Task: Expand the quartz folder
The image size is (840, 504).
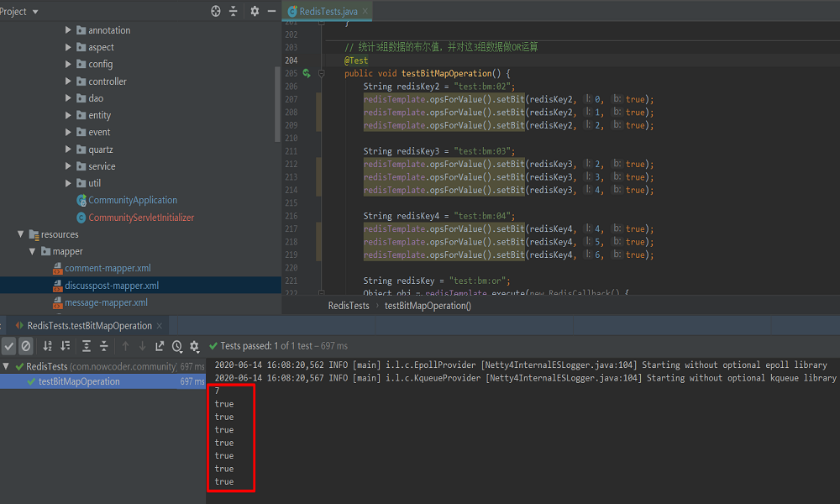Action: click(68, 149)
